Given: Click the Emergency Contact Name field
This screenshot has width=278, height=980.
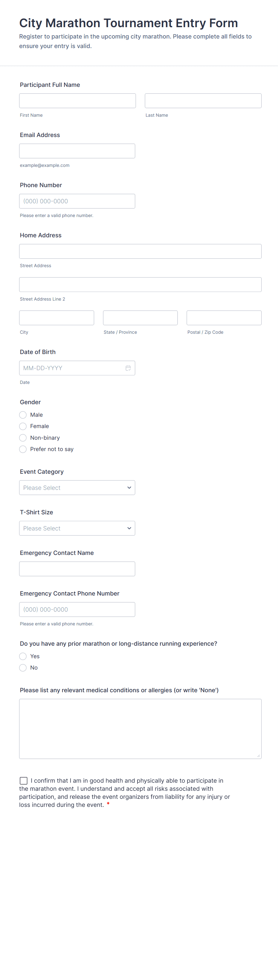Looking at the screenshot, I should pos(77,569).
